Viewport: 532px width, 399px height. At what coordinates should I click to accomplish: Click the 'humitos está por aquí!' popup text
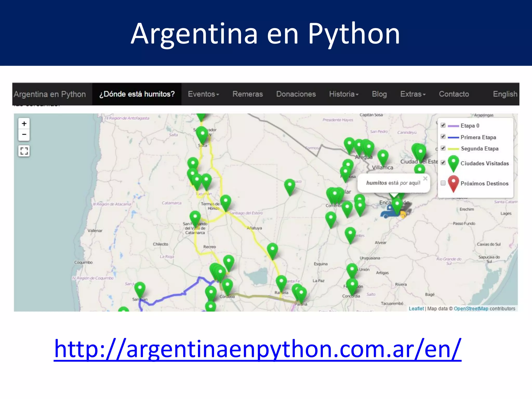pyautogui.click(x=393, y=183)
